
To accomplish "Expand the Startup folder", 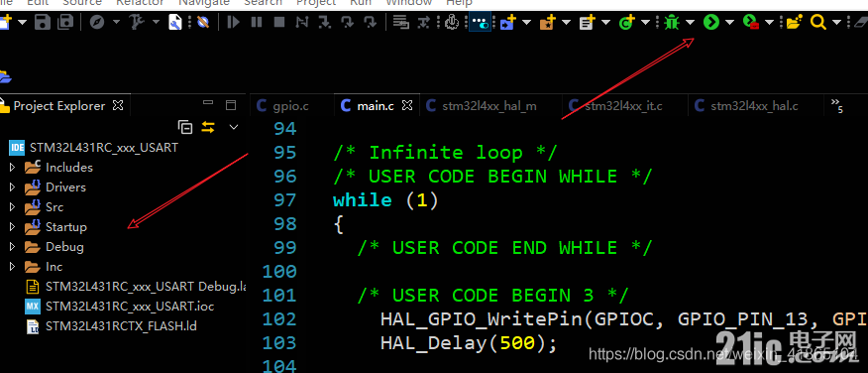I will click(x=12, y=227).
